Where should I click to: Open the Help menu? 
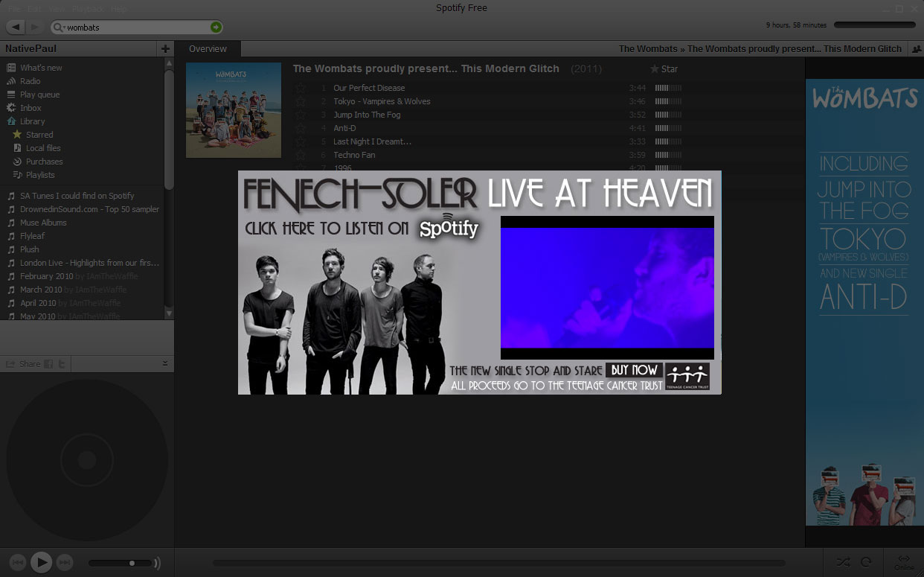118,9
